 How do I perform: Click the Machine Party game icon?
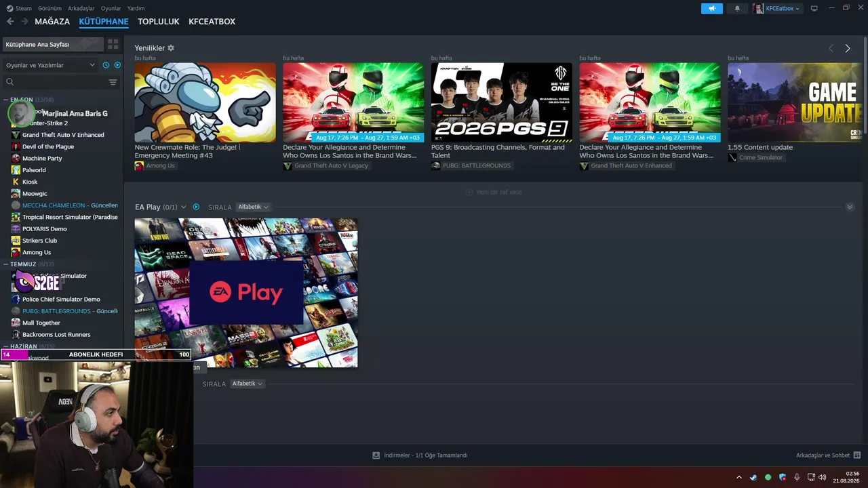pyautogui.click(x=16, y=159)
